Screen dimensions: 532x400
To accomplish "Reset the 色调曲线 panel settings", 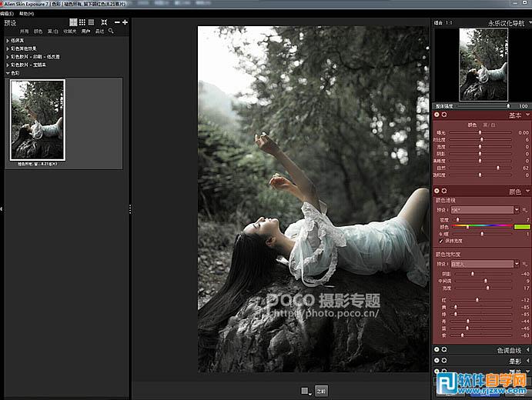I will tap(444, 349).
